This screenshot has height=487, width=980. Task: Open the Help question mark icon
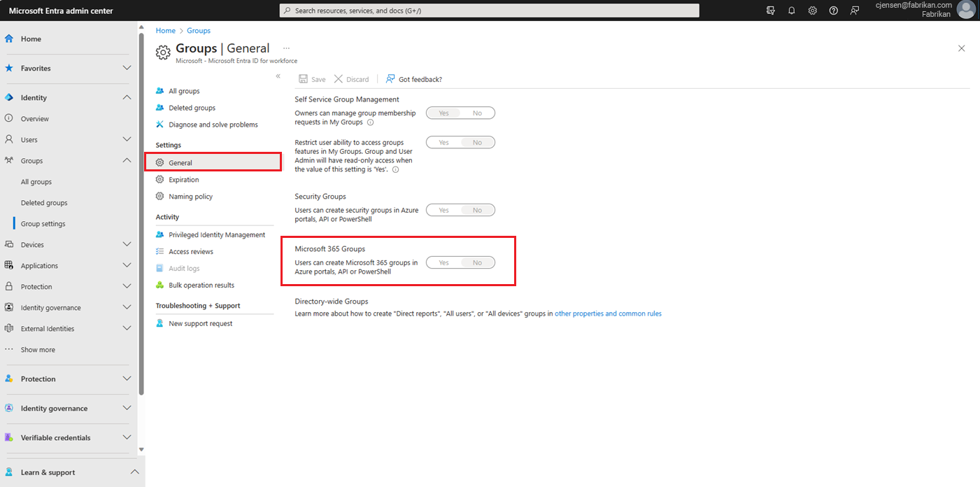pos(833,10)
